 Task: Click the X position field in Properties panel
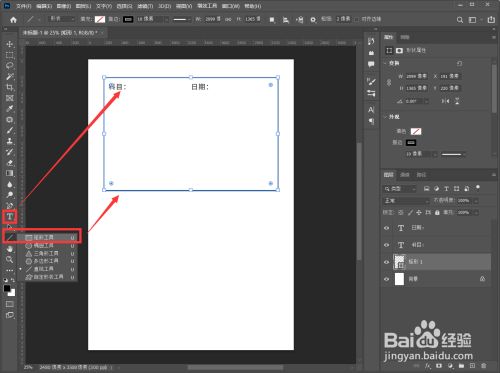click(450, 76)
